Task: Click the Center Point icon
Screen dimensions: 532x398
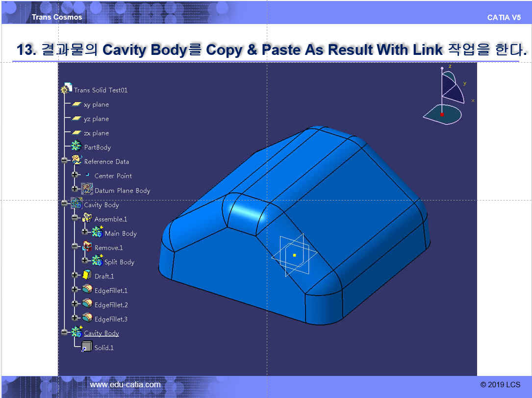Action: pyautogui.click(x=88, y=175)
